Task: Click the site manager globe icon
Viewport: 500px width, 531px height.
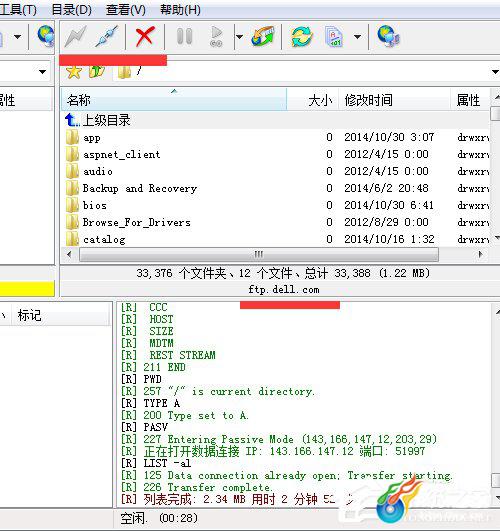Action: pyautogui.click(x=388, y=36)
